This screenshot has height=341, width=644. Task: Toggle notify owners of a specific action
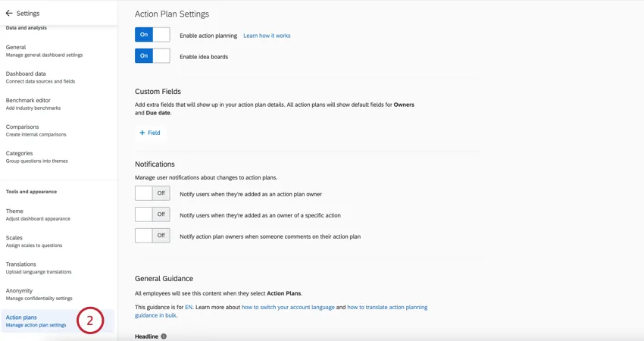pyautogui.click(x=152, y=214)
